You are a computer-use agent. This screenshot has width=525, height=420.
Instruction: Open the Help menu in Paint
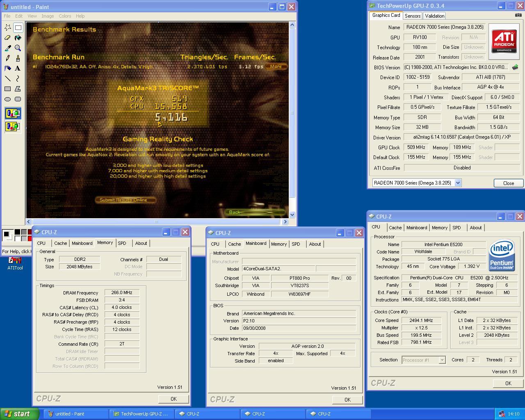(x=80, y=16)
